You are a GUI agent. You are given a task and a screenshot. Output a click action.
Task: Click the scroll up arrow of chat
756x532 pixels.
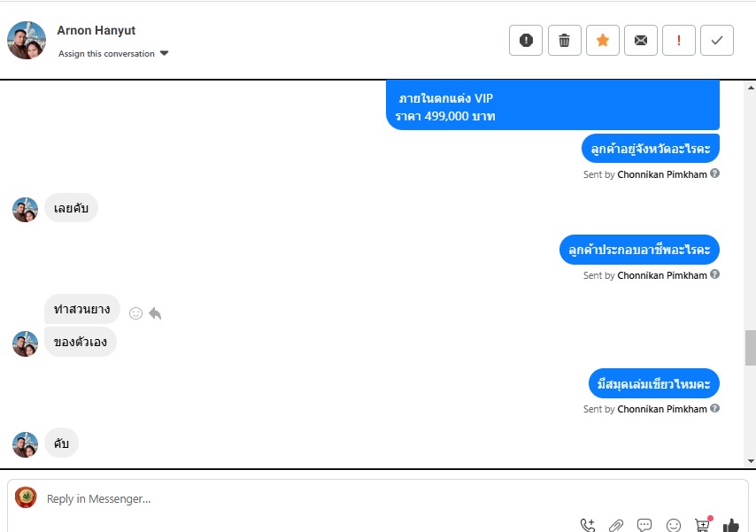pos(751,88)
